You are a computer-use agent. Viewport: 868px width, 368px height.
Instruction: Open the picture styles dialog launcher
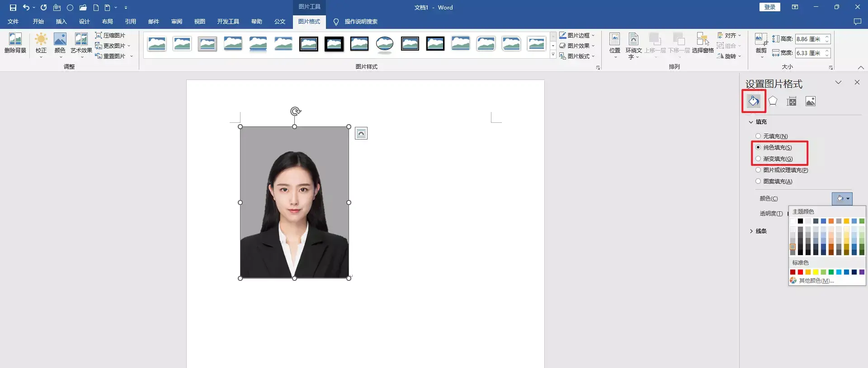(x=598, y=68)
